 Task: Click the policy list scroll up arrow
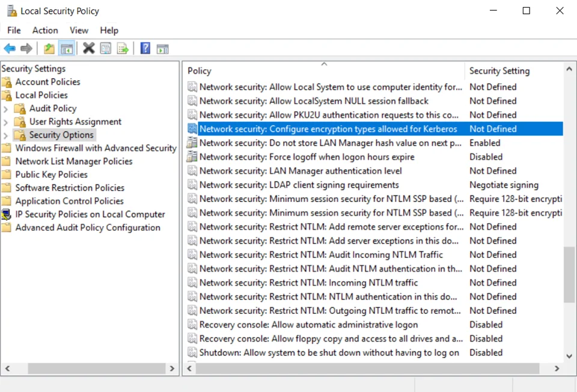(569, 69)
